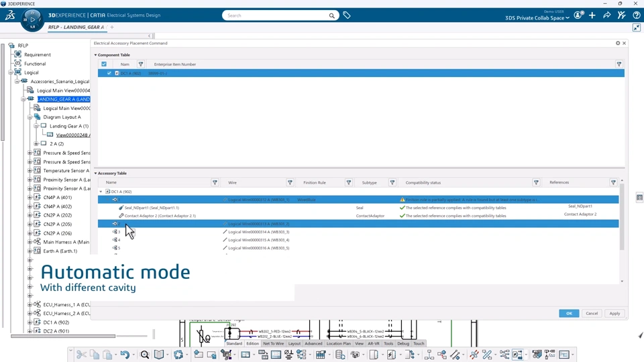The height and width of the screenshot is (362, 644).
Task: Select the RFLP - LANDING_GEAR A tab
Action: click(x=76, y=27)
